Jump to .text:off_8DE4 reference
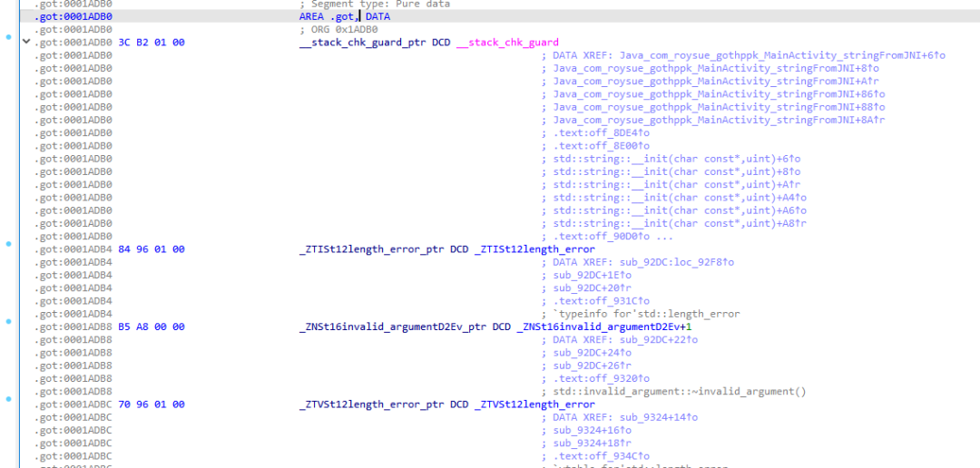The width and height of the screenshot is (980, 468). tap(601, 132)
